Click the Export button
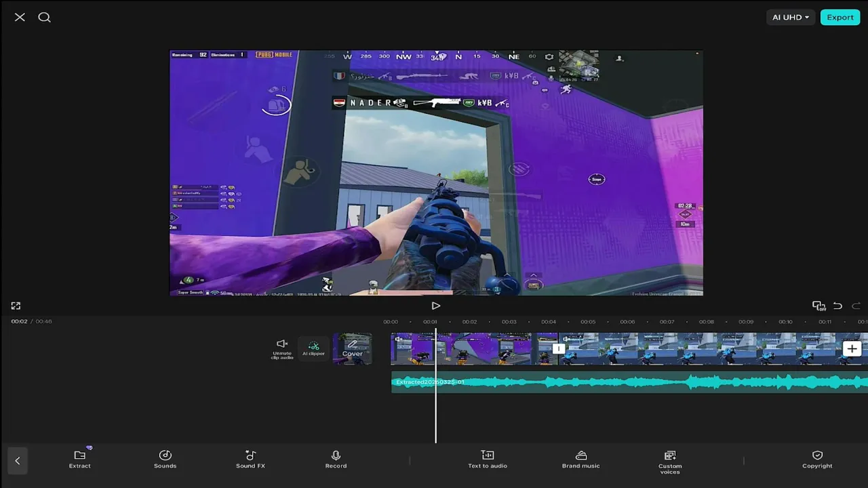Screen dimensions: 868x488 pos(840,17)
